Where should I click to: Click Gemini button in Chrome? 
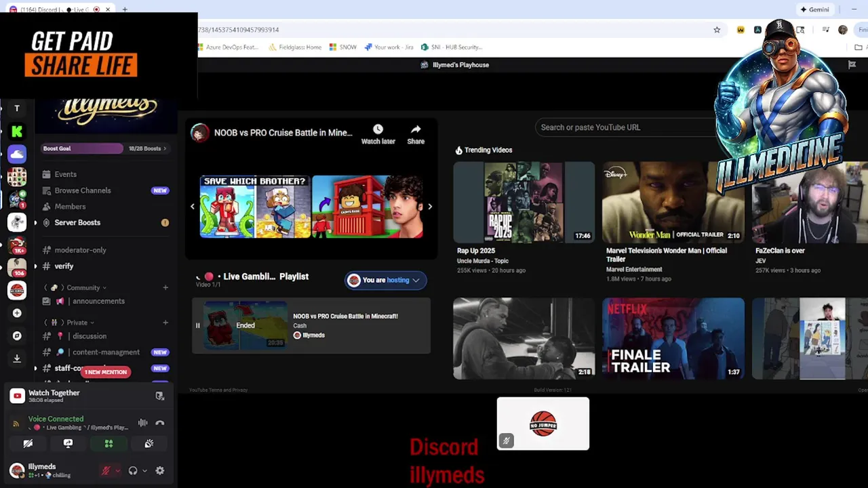(x=814, y=9)
